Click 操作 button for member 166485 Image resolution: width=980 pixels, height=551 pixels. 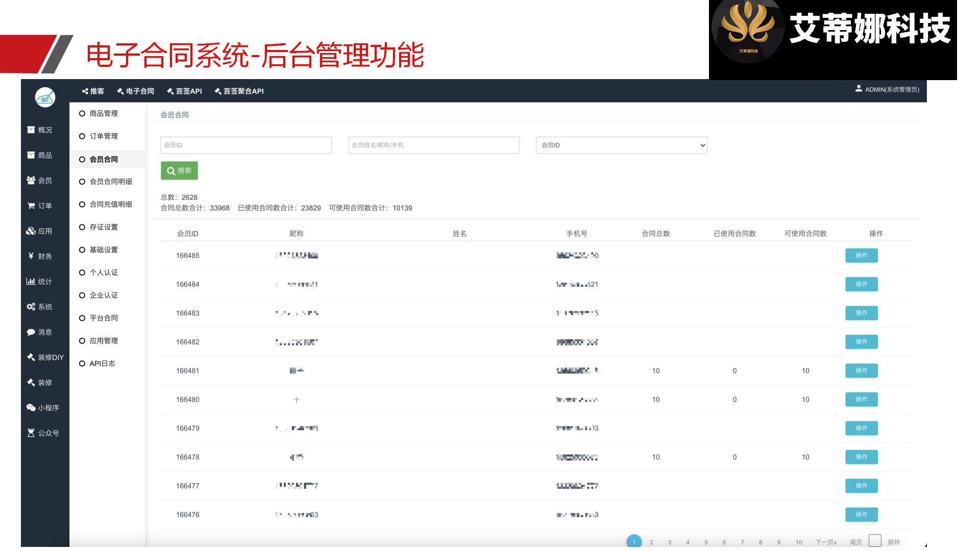tap(861, 256)
